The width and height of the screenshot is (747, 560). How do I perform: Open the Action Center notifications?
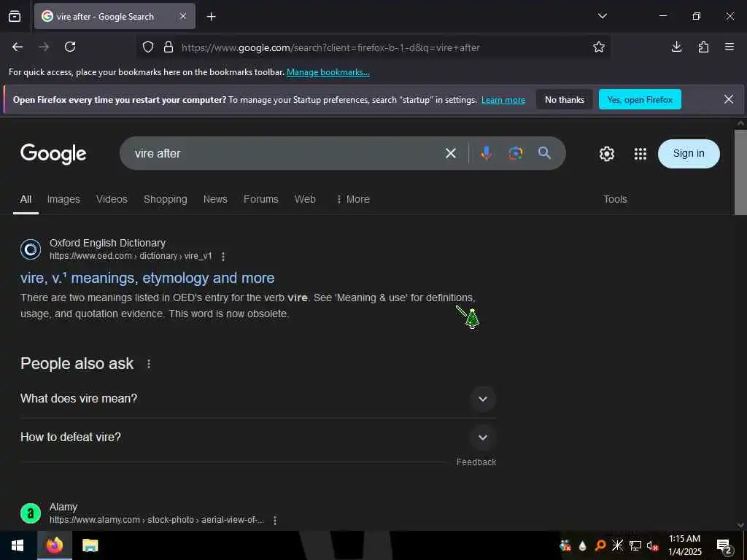click(x=724, y=545)
